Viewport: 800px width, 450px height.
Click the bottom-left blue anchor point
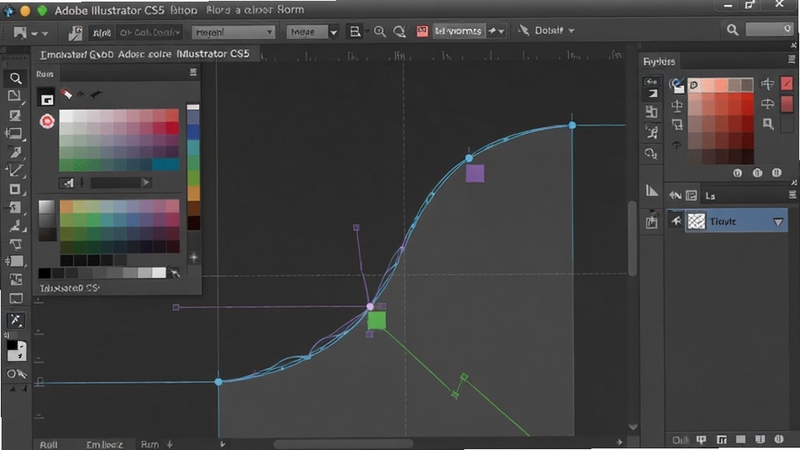pyautogui.click(x=218, y=382)
